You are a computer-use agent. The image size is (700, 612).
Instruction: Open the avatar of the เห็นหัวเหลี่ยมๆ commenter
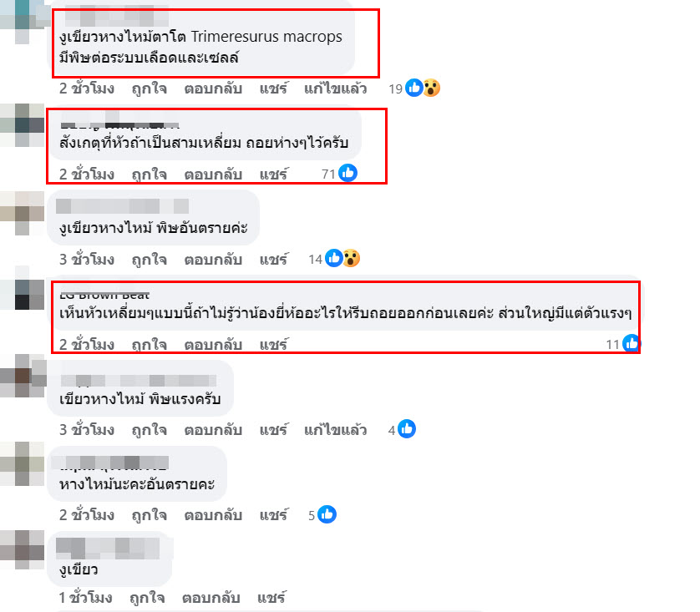point(23,291)
